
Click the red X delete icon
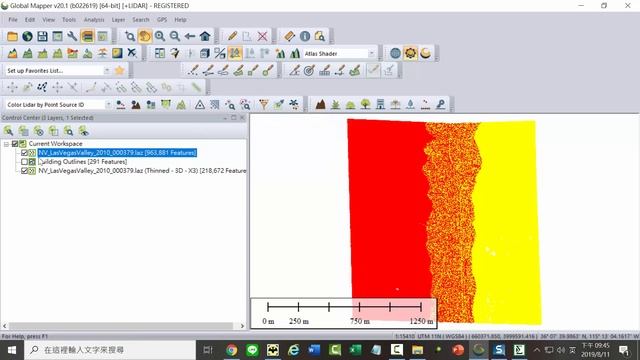coord(262,36)
